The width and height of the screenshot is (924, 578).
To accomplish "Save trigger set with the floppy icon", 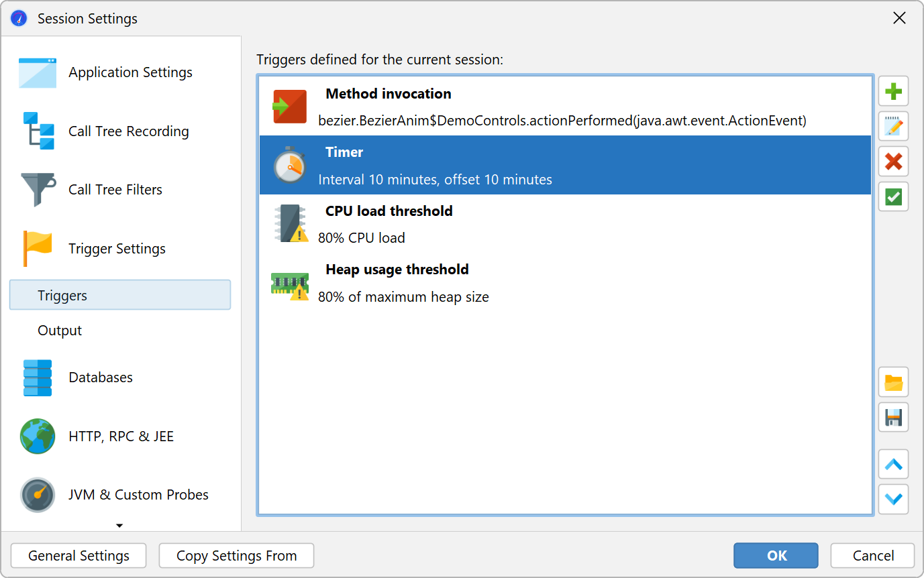I will tap(893, 418).
